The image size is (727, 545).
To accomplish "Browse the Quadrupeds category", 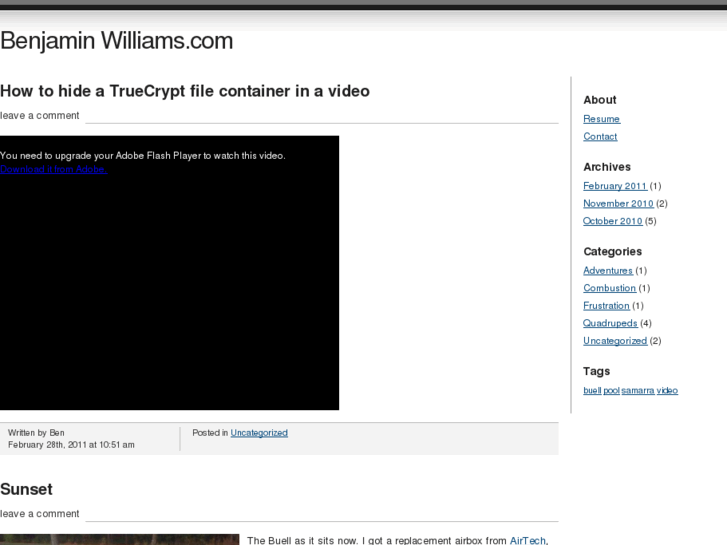I will (610, 323).
